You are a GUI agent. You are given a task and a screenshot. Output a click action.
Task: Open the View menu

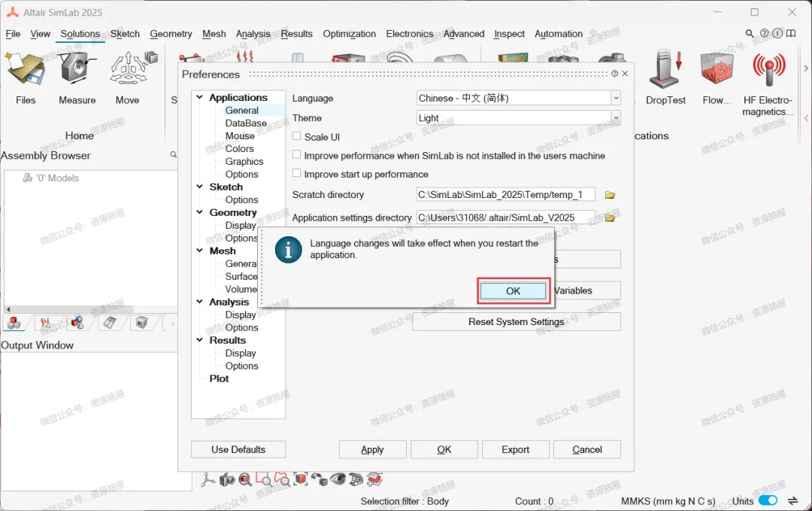pyautogui.click(x=40, y=34)
